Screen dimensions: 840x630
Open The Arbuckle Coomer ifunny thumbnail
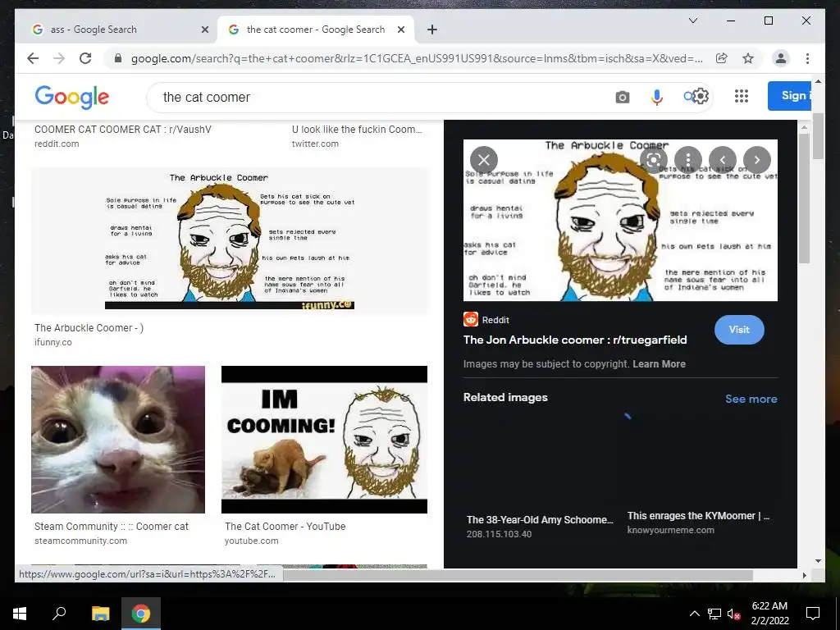coord(230,240)
